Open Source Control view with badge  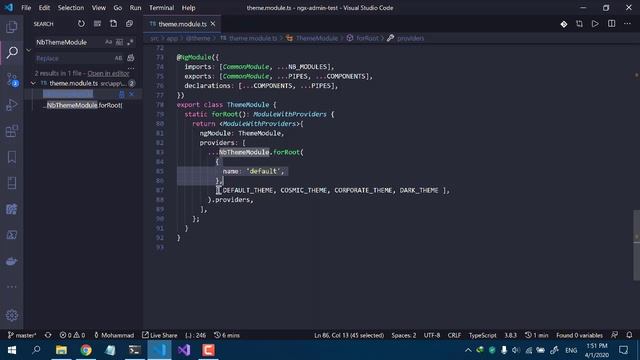tap(12, 79)
